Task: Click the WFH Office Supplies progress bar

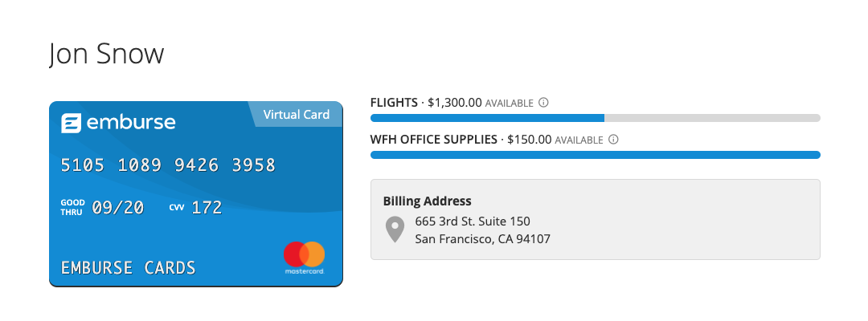Action: point(595,155)
